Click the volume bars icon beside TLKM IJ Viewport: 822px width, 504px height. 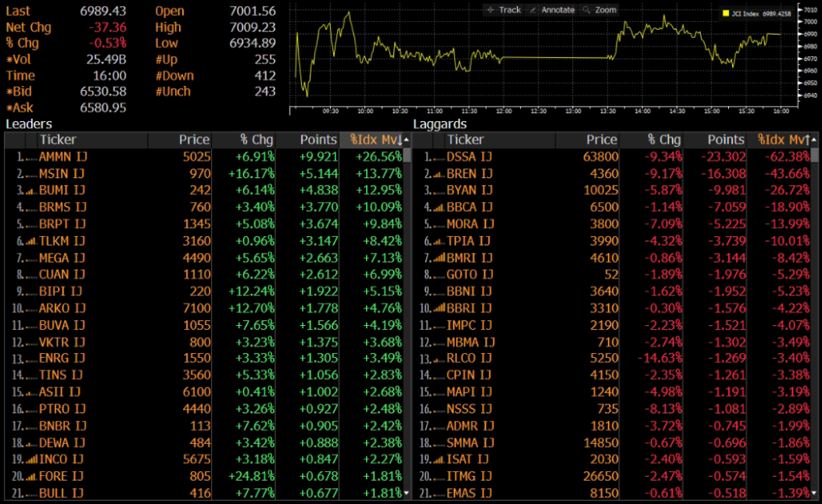coord(31,241)
